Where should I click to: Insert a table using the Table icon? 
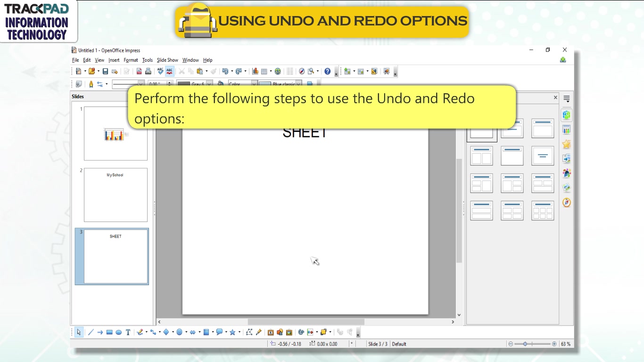click(x=264, y=71)
